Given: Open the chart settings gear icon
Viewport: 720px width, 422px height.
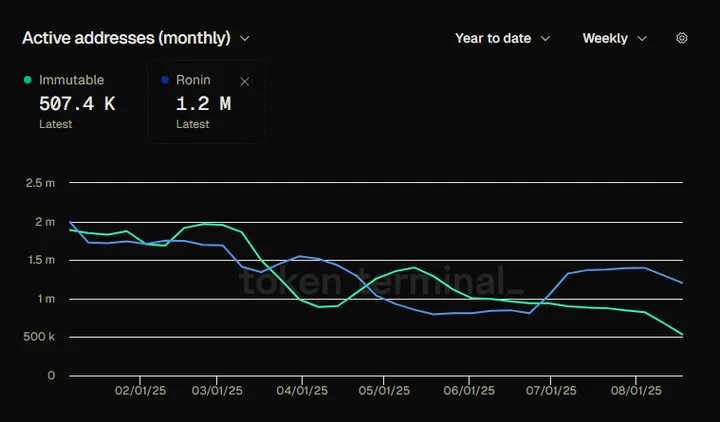Looking at the screenshot, I should click(682, 38).
